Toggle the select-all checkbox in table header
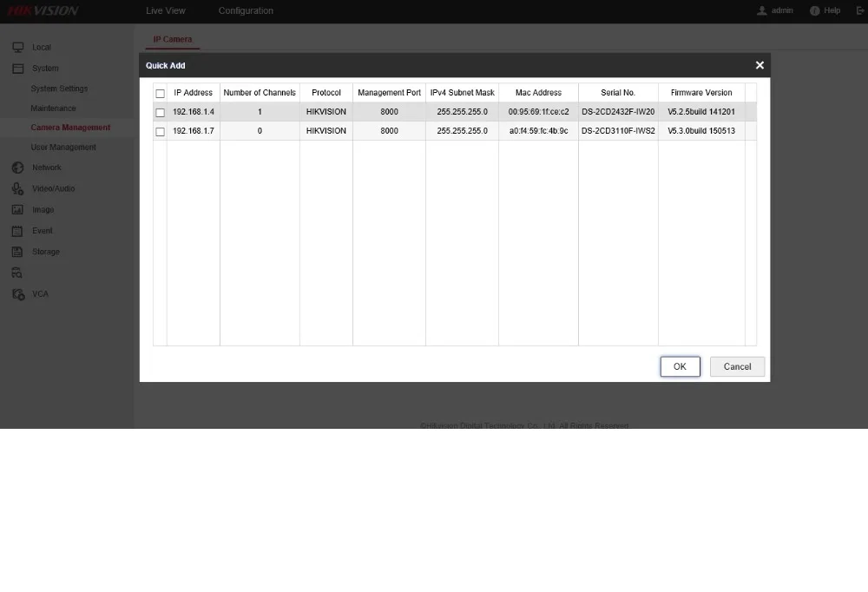The image size is (868, 592). [160, 94]
